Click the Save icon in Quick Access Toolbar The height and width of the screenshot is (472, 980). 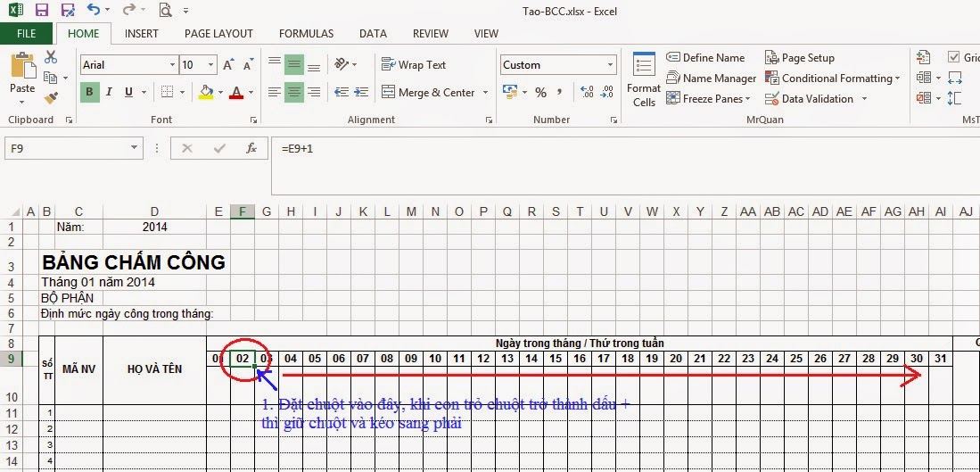click(42, 10)
